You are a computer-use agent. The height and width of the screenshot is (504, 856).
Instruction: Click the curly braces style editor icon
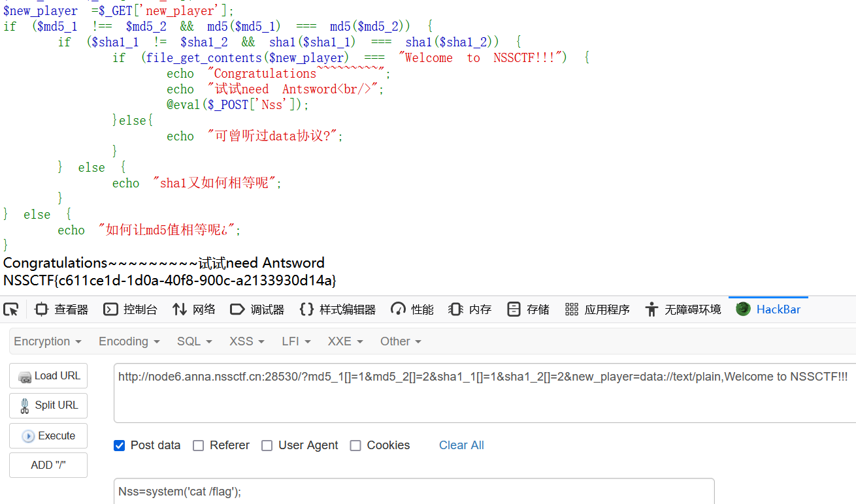click(x=306, y=309)
